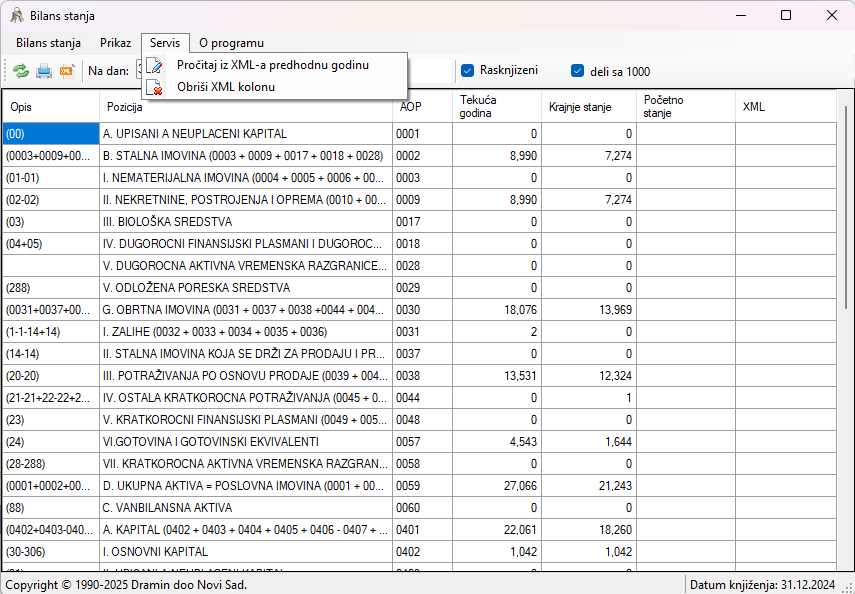Screen dimensions: 855x594
Task: Toggle the 'deli sa 1000' checkbox
Action: [x=577, y=71]
